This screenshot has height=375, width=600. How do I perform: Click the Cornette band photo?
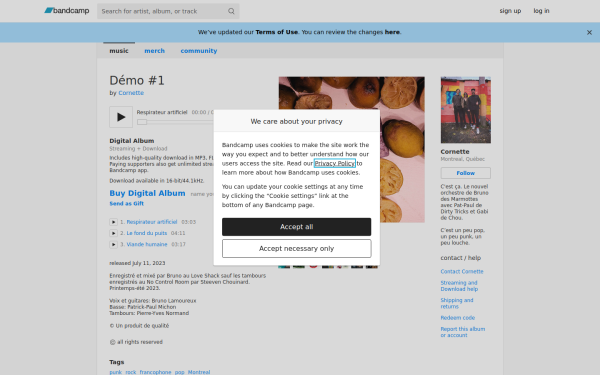tap(466, 110)
